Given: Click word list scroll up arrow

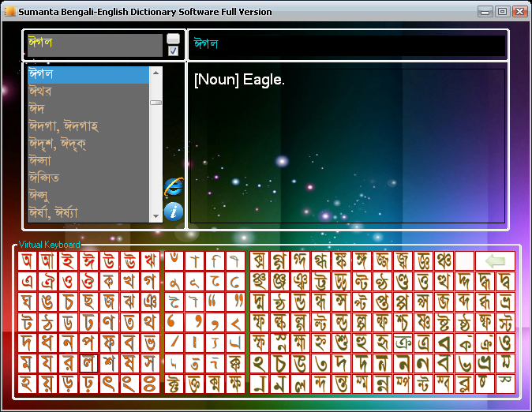Looking at the screenshot, I should tap(155, 73).
